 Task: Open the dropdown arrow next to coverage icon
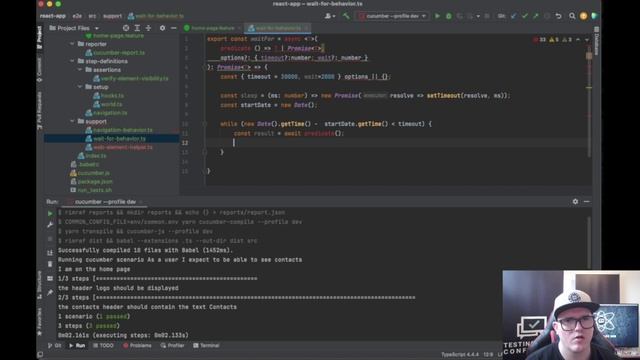click(x=478, y=16)
